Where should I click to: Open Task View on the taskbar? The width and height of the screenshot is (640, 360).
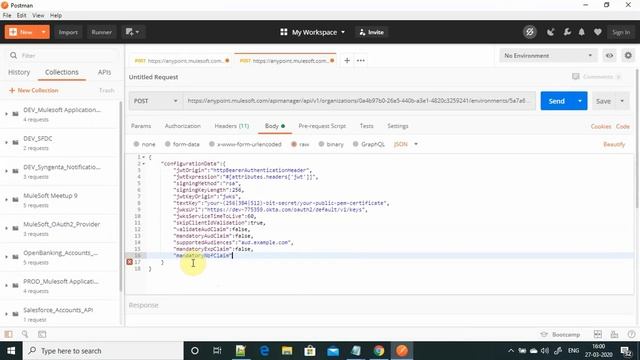(x=217, y=351)
